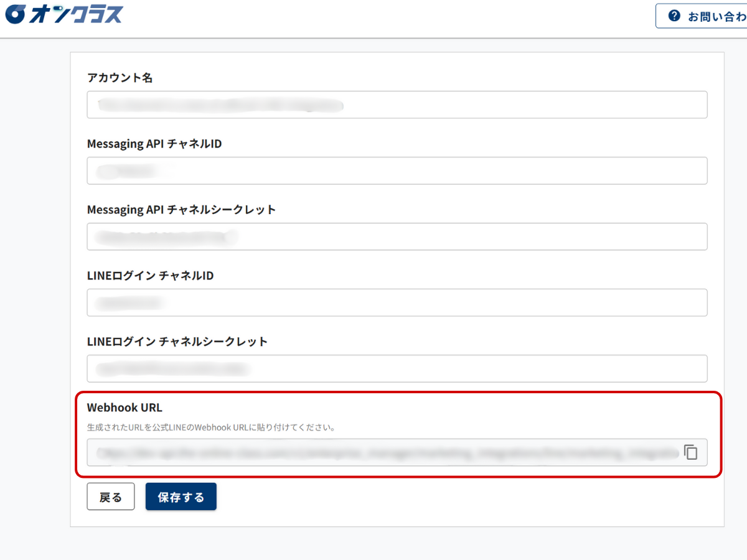
Task: Click the Messaging API チャネルID label
Action: click(154, 144)
